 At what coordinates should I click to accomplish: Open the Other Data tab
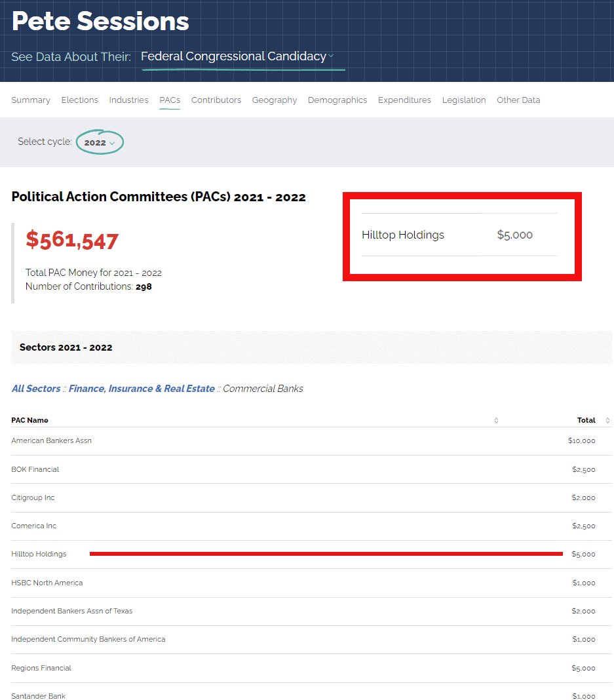coord(518,100)
